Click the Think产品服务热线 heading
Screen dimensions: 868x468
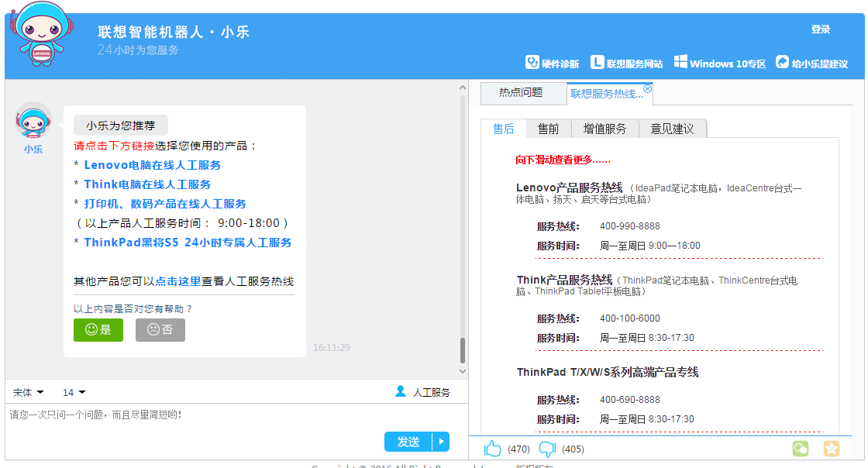565,280
